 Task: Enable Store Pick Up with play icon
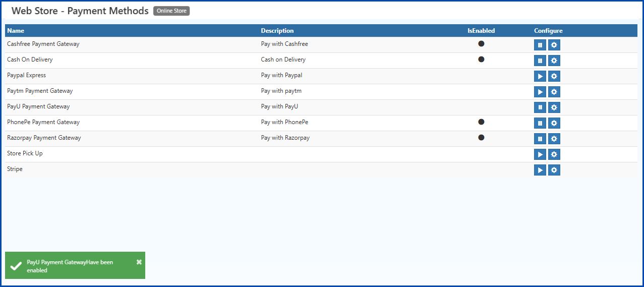tap(540, 154)
